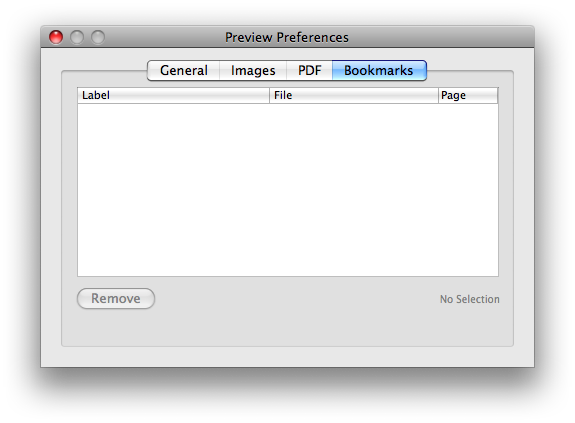Switch to the General tab
The width and height of the screenshot is (575, 423).
point(183,70)
